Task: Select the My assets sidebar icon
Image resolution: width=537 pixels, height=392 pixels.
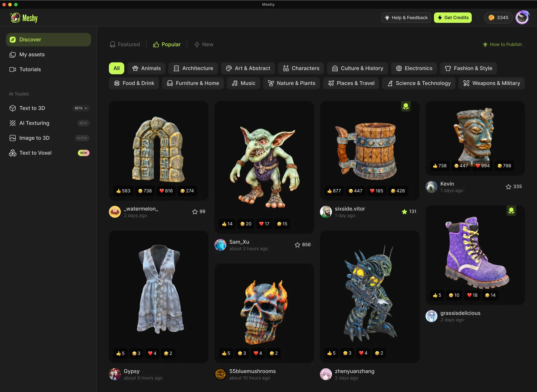Action: [13, 54]
